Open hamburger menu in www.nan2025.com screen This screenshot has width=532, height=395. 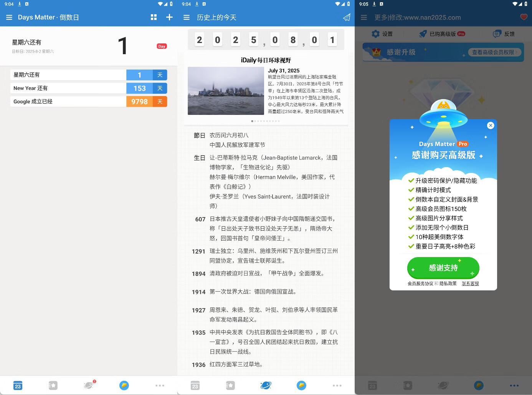[x=364, y=17]
